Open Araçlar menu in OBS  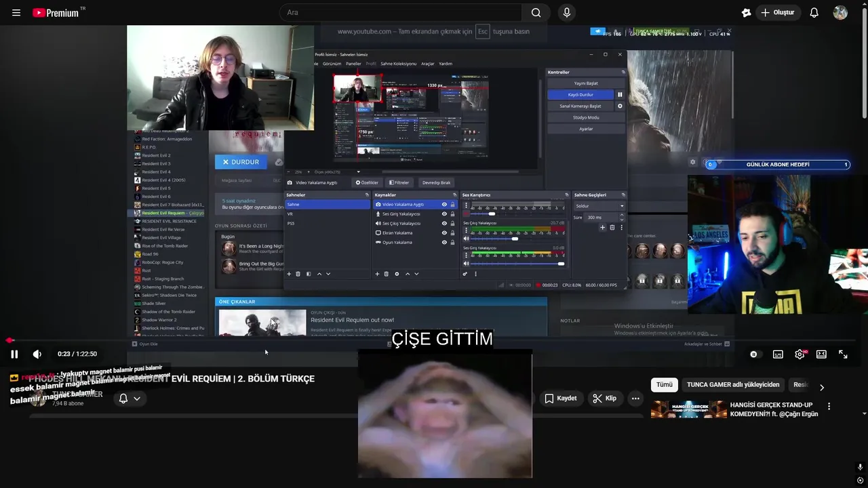428,64
